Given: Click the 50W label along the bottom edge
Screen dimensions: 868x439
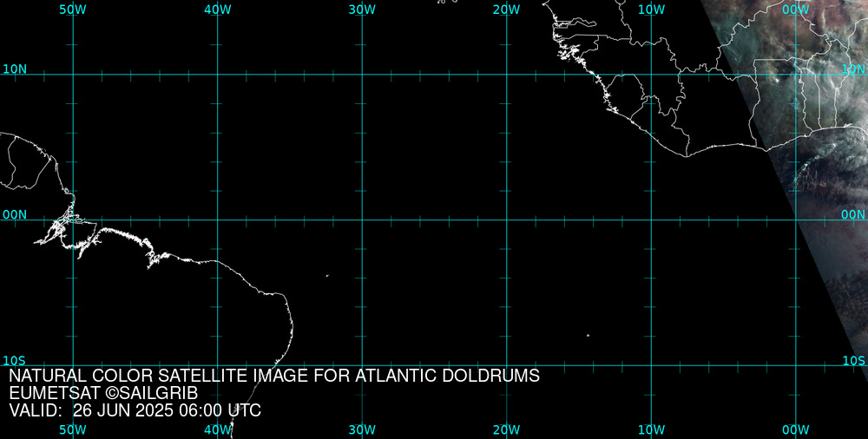Looking at the screenshot, I should coord(73,430).
